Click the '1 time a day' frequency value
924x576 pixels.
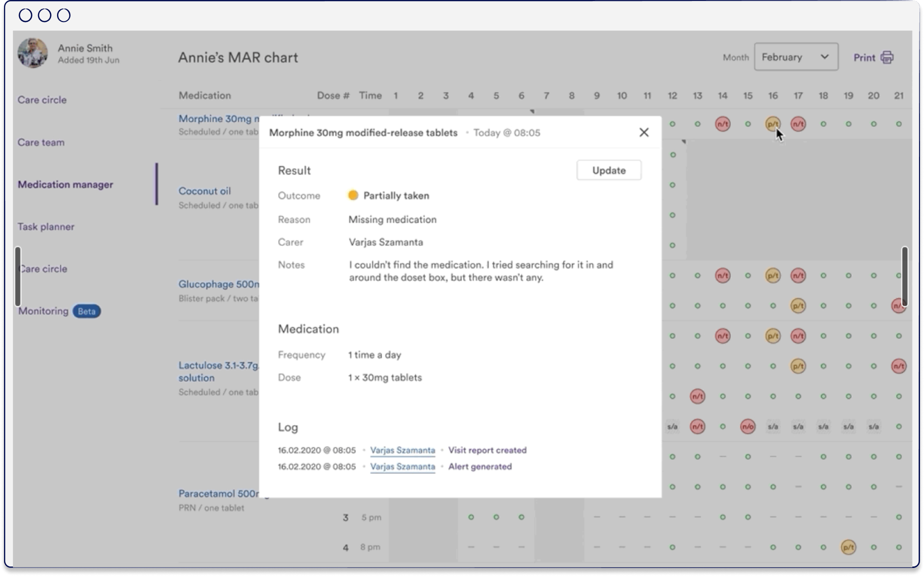point(375,355)
